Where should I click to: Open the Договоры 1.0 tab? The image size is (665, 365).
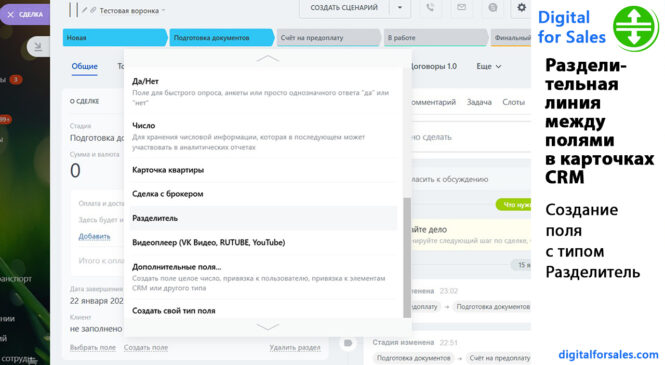point(433,67)
